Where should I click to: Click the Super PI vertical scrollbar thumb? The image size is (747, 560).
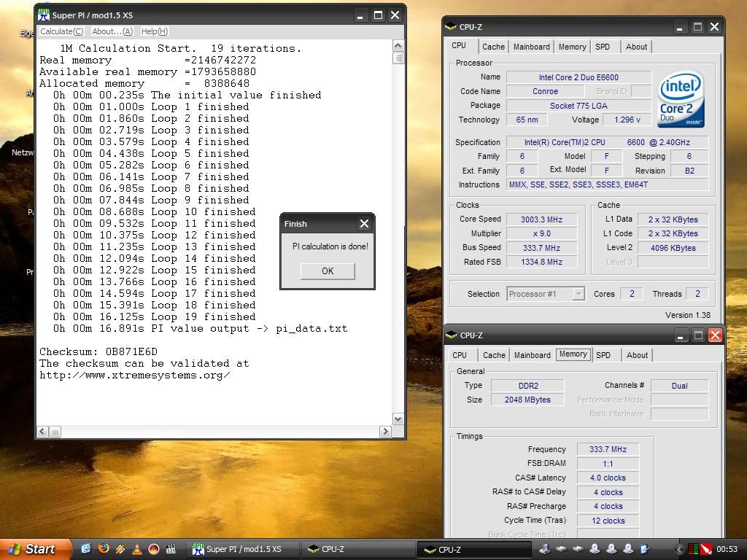(398, 58)
